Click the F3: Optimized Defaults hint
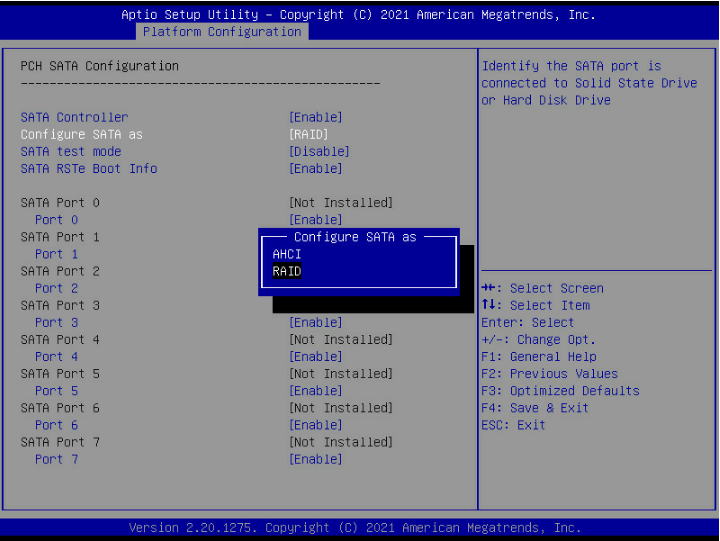The image size is (720, 541). point(560,391)
